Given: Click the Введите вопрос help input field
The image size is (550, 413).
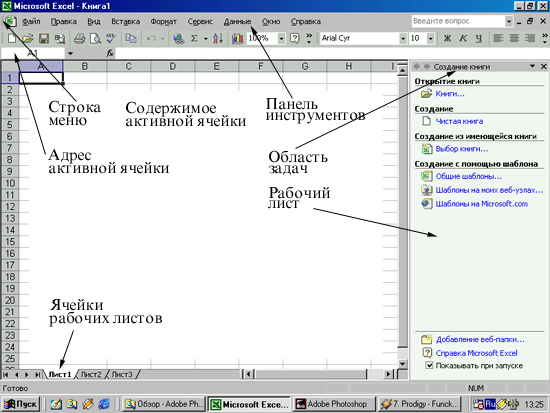Looking at the screenshot, I should [458, 21].
